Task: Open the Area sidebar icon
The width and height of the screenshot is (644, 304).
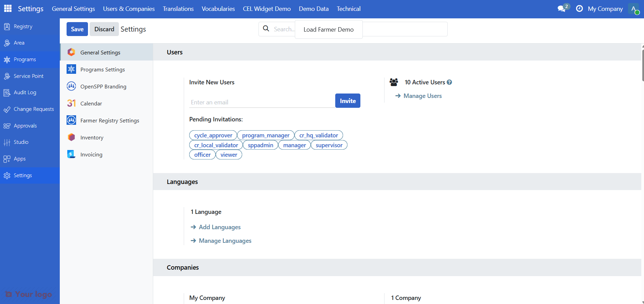Action: click(x=7, y=43)
